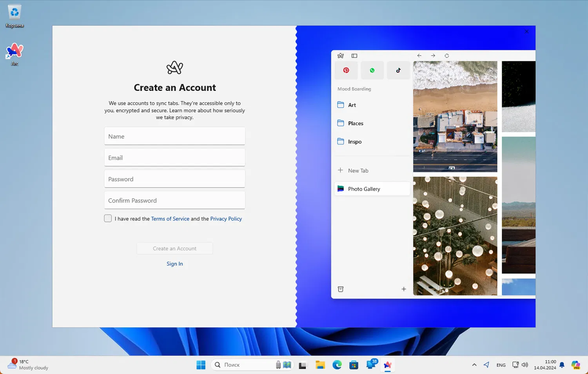The image size is (588, 374).
Task: Launch Microsoft Store from the taskbar
Action: pos(354,365)
